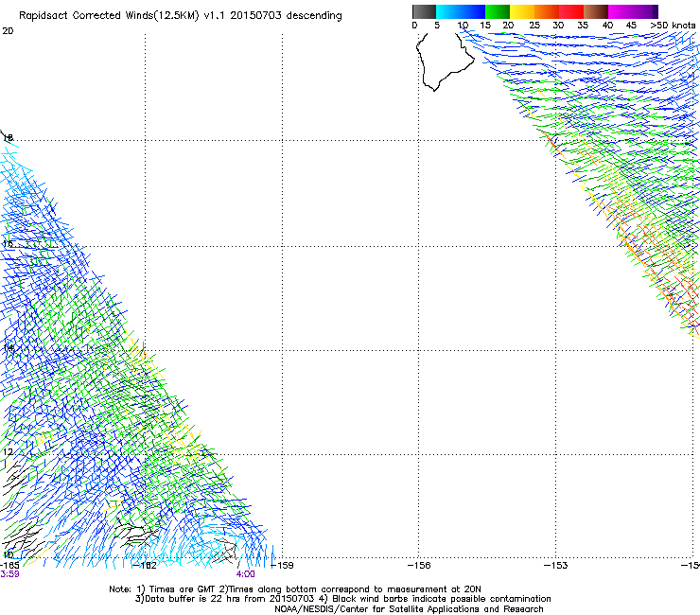Pick the orange 25-30 knots legend segment

point(547,11)
